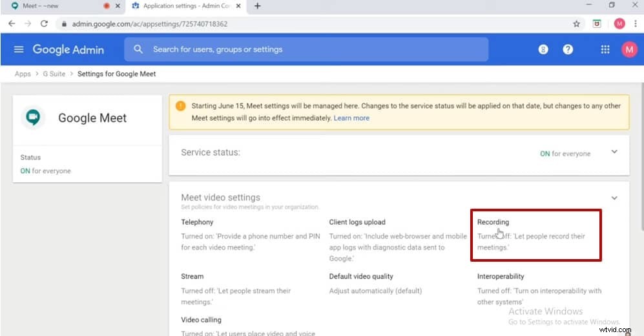Click the Google Meet logo icon
The image size is (644, 336).
coord(33,118)
